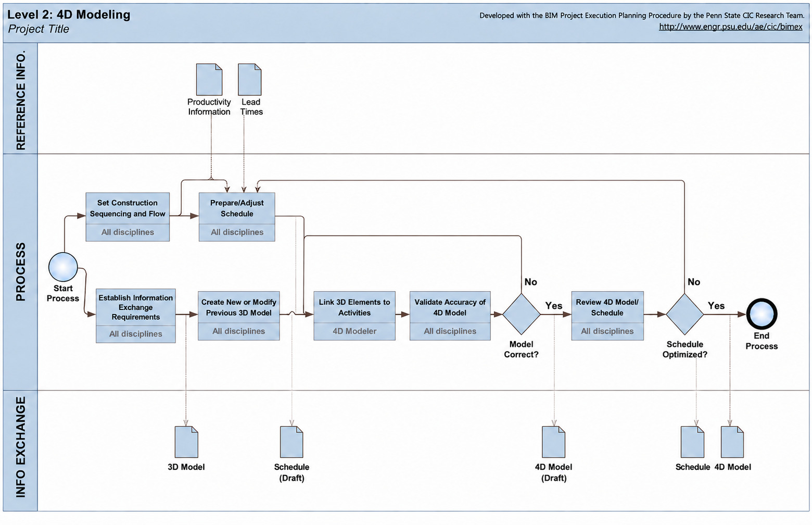
Task: Click All disciplines under Prepare/Adjust Schedule
Action: 237,232
